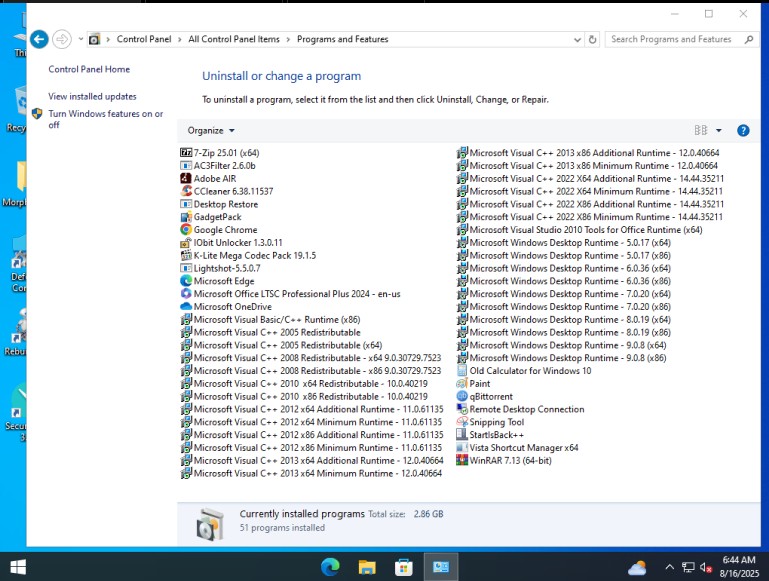This screenshot has height=581, width=769.
Task: Click the qBittorrent icon
Action: click(462, 396)
